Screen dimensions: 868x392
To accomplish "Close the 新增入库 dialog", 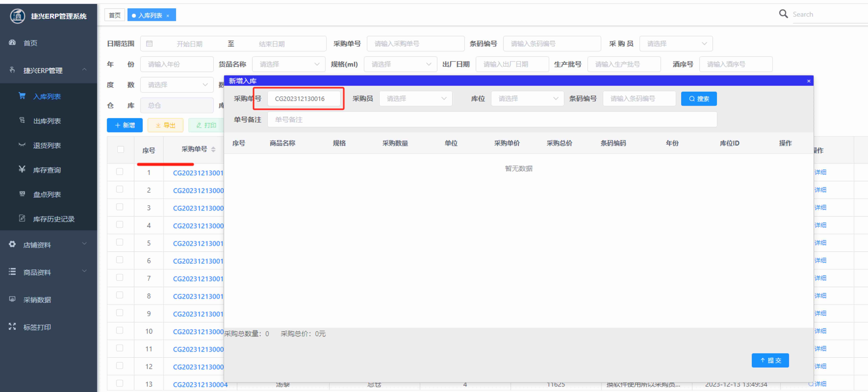I will [809, 81].
